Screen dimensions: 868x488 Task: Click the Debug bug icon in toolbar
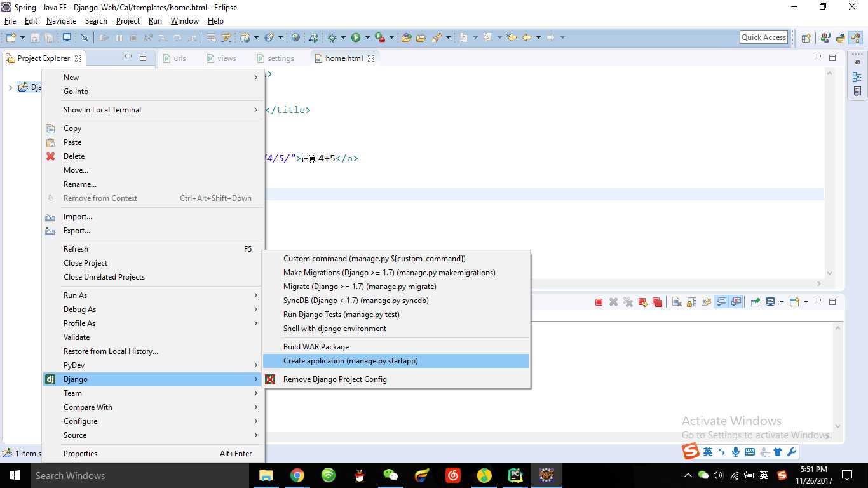coord(332,37)
